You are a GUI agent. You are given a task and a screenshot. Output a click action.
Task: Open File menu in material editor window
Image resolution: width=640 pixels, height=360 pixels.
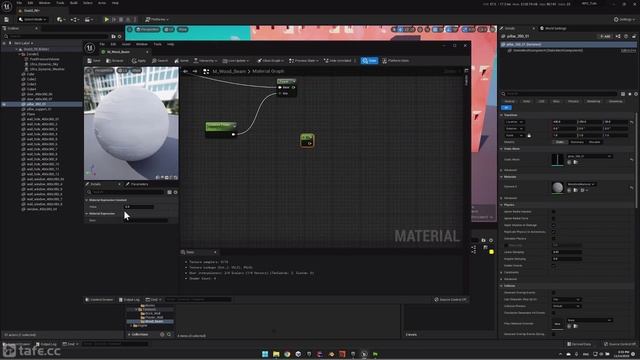tap(102, 44)
